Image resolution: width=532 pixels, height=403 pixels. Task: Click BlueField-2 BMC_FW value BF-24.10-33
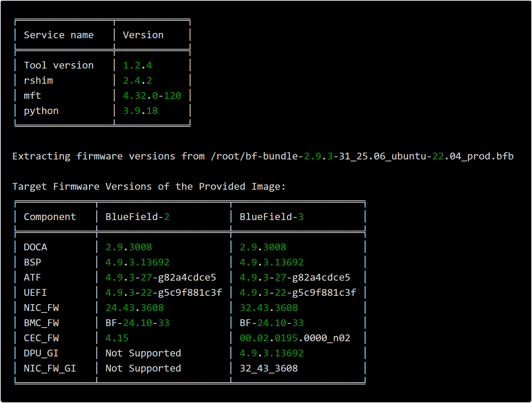coord(137,323)
